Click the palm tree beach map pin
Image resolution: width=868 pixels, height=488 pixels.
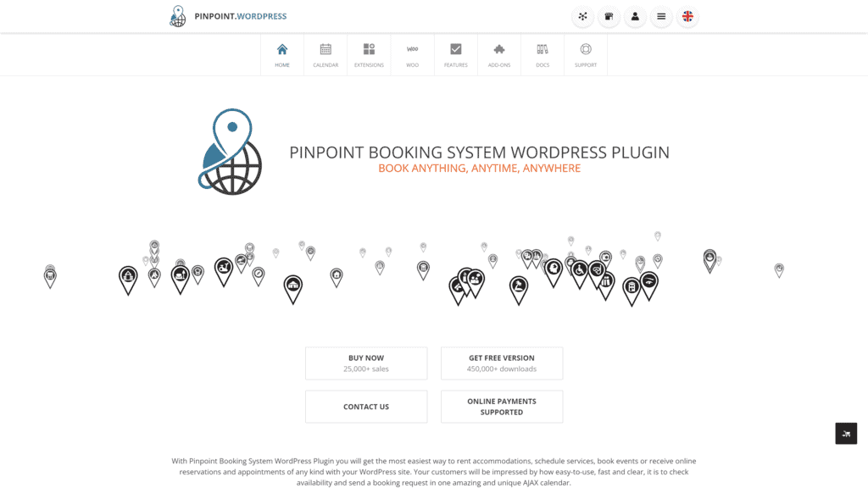click(519, 290)
